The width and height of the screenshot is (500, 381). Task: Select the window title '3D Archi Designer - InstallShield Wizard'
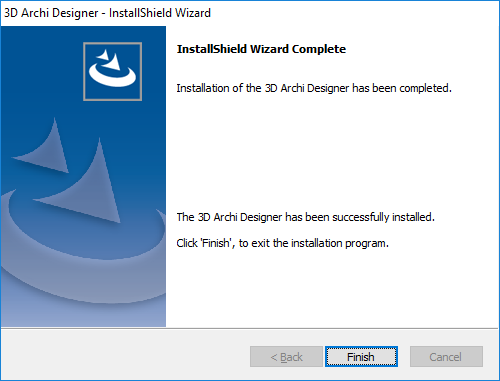tap(107, 13)
